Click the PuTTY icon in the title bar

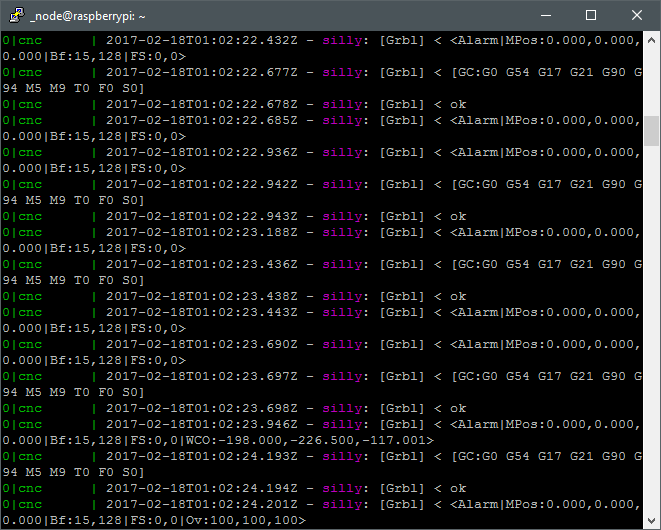point(16,15)
